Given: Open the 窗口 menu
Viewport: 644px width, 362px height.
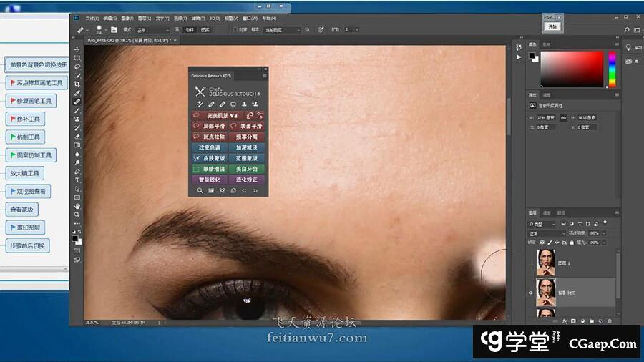Looking at the screenshot, I should tap(250, 18).
